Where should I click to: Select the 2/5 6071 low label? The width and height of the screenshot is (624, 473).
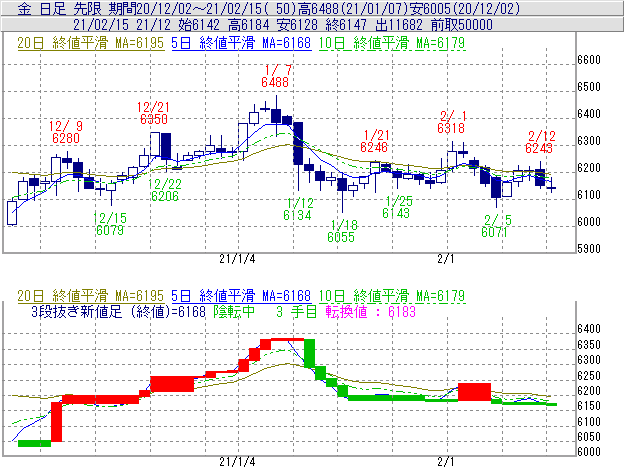(x=495, y=226)
